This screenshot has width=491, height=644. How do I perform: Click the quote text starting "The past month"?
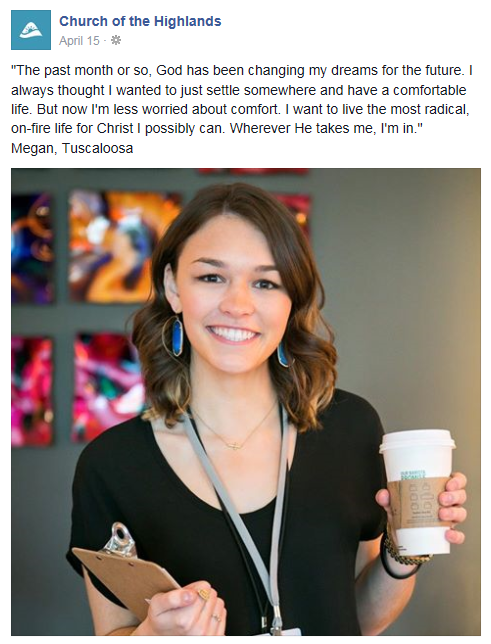(242, 99)
